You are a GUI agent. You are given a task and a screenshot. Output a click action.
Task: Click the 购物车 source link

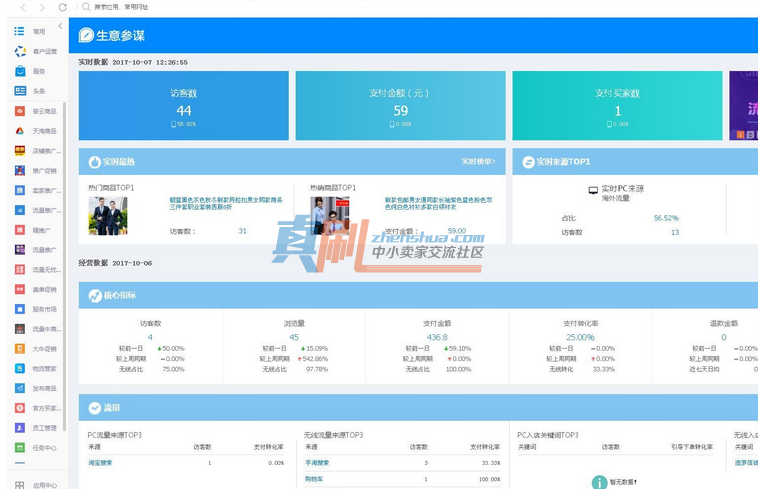pos(314,479)
